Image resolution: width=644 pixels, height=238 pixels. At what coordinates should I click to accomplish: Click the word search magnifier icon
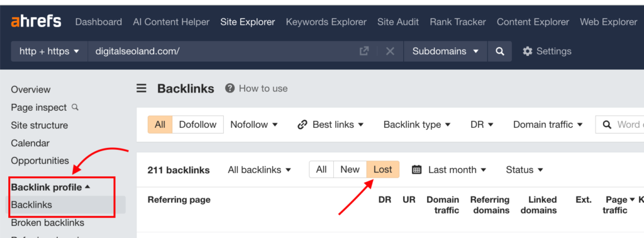coord(608,125)
